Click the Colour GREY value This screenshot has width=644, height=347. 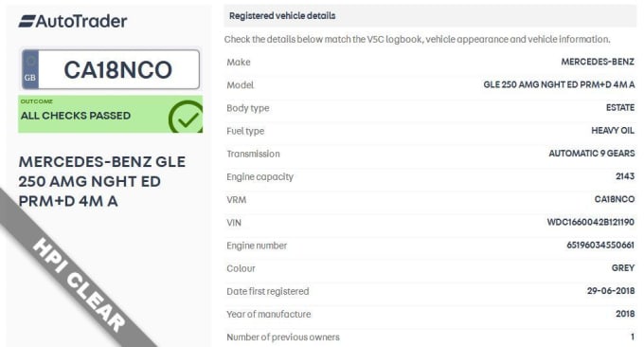pyautogui.click(x=623, y=268)
